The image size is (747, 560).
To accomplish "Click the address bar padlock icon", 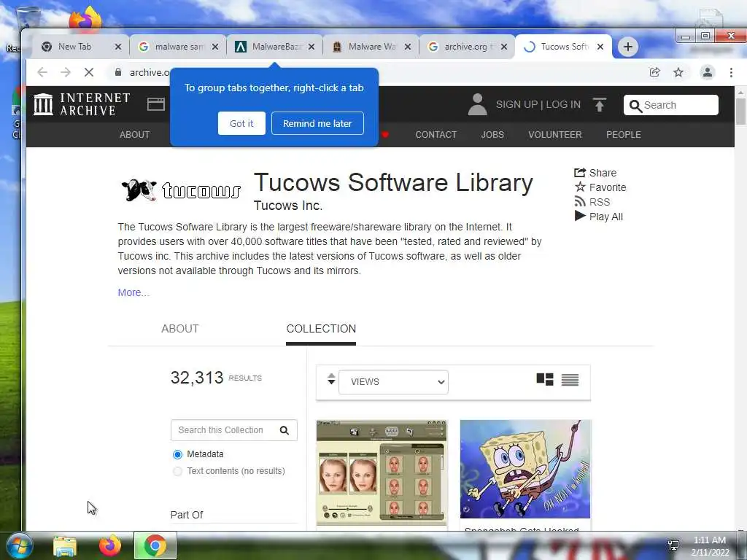I will pos(117,72).
